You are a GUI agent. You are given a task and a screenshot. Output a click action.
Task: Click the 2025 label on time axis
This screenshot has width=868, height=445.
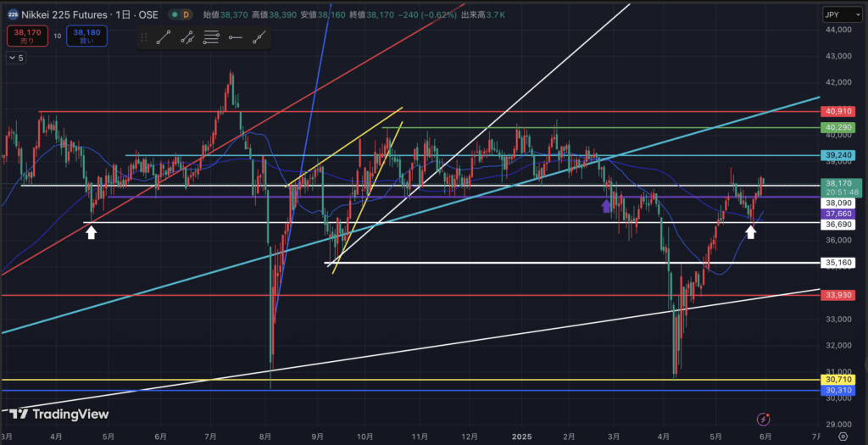tap(522, 437)
